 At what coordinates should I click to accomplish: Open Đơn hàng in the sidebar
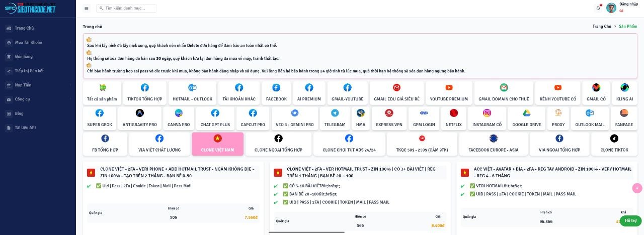(x=38, y=57)
